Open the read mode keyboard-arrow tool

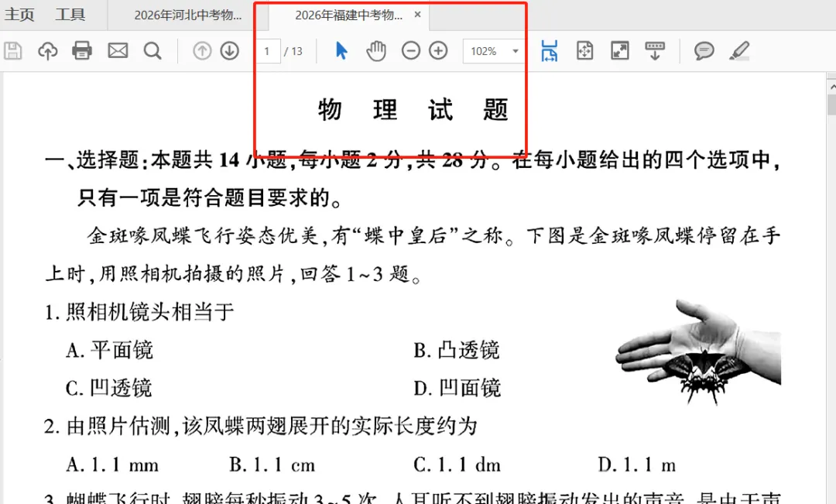pos(655,51)
